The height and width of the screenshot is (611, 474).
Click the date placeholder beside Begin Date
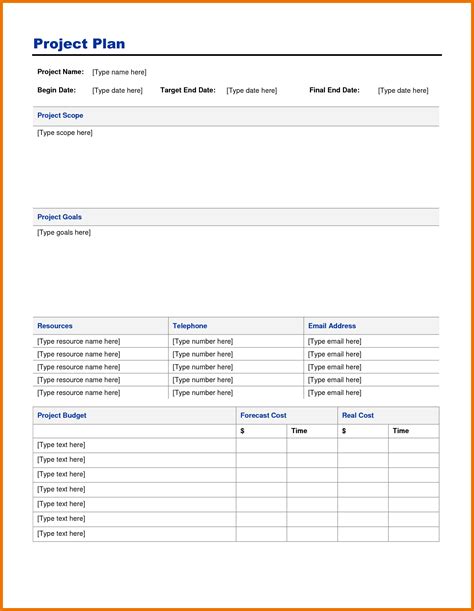(x=117, y=90)
